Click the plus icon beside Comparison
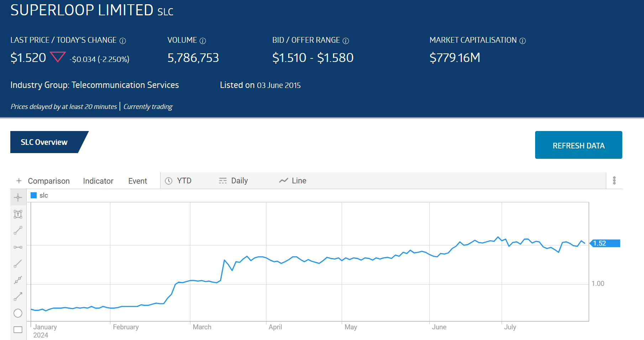 [19, 181]
